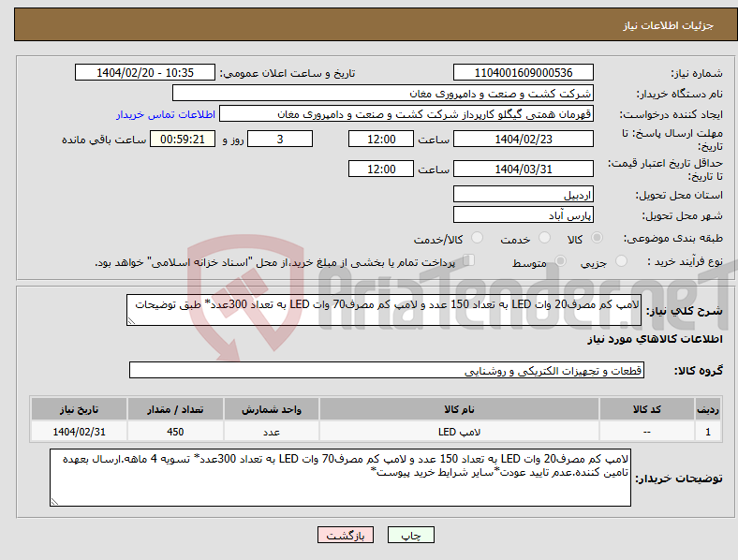
Task: Open اطلاعات تماس خریدار link
Action: pyautogui.click(x=166, y=114)
